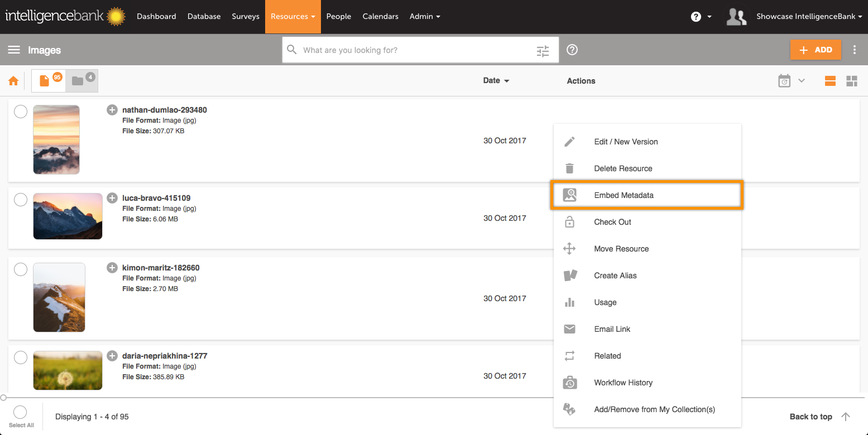Click the search help question mark icon
This screenshot has width=868, height=435.
(572, 50)
